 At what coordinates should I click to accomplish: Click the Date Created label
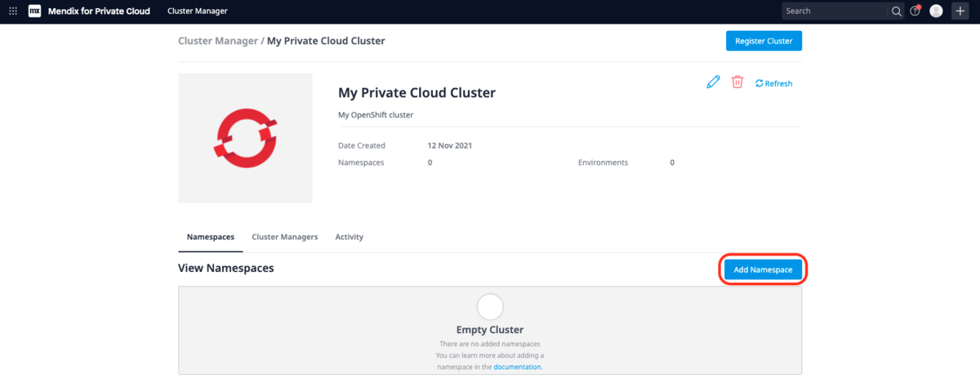(362, 145)
